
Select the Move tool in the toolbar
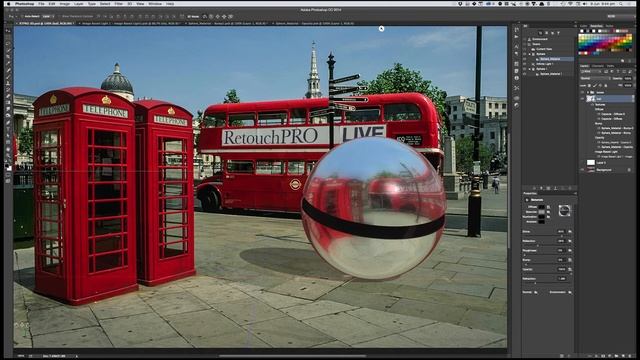click(8, 30)
